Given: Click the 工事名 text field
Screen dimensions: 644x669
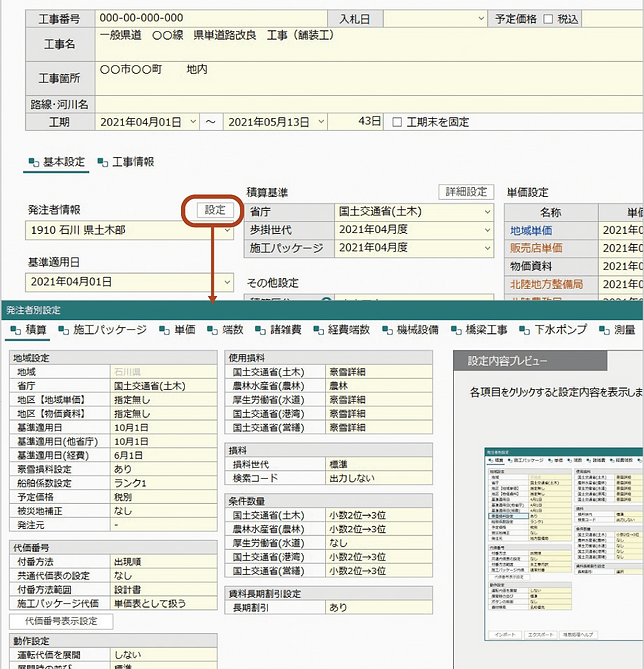Looking at the screenshot, I should click(x=369, y=44).
